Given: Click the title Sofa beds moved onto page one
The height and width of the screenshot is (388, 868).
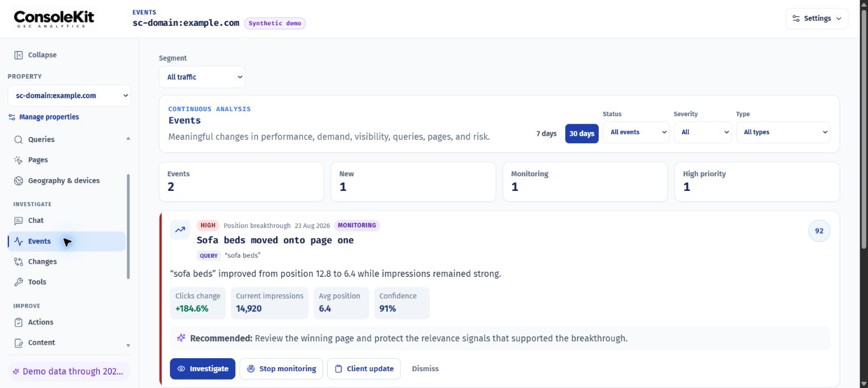Looking at the screenshot, I should point(275,240).
